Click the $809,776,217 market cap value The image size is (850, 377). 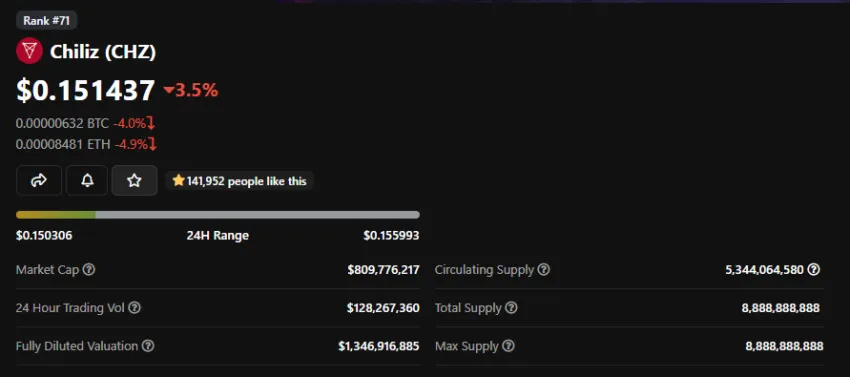pos(383,270)
